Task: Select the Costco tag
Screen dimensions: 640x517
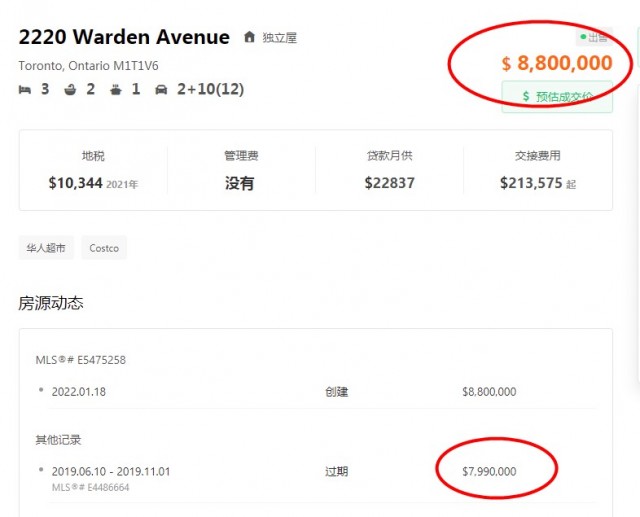Action: 104,248
